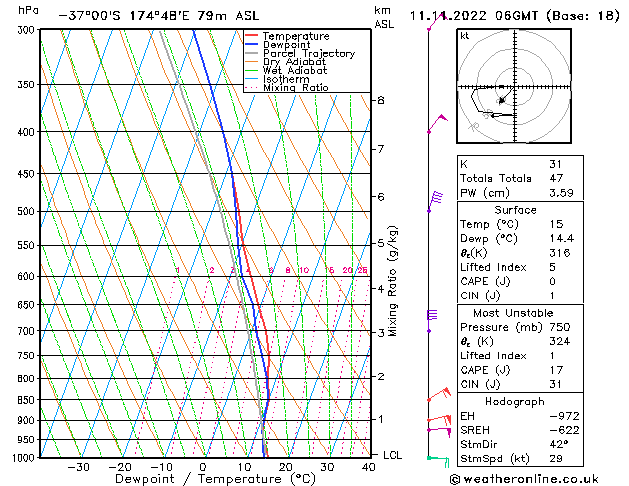Click the purple wind barb at 500 hPa
Viewport: 629px width, 486px height.
[435, 202]
